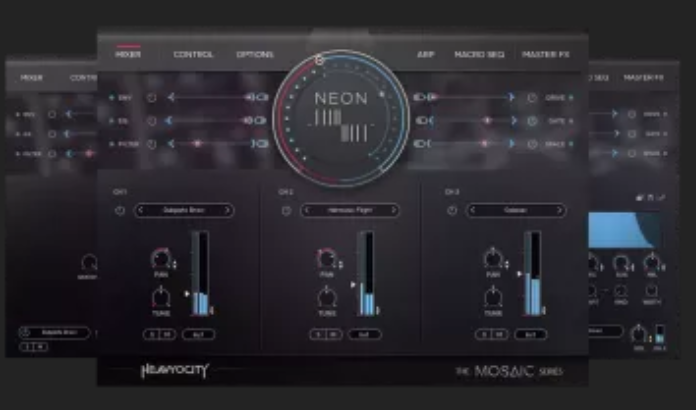Toggle the CH 1 power icon

120,210
